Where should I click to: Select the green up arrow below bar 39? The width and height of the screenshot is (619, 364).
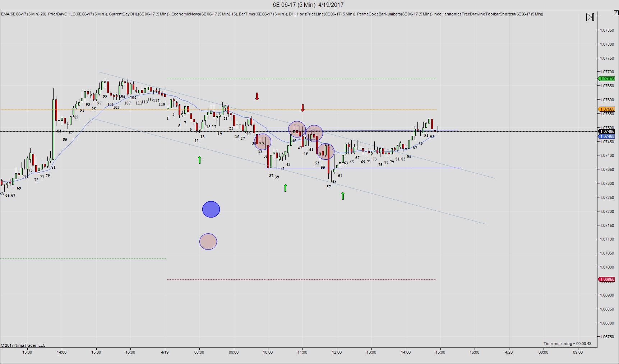pyautogui.click(x=285, y=188)
